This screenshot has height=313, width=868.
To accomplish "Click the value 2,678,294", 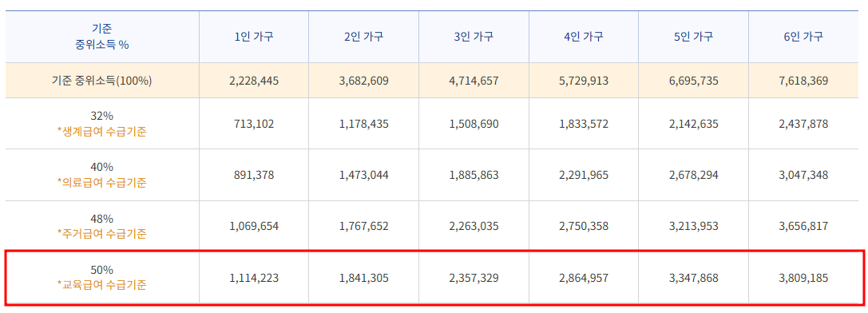I will click(x=694, y=175).
